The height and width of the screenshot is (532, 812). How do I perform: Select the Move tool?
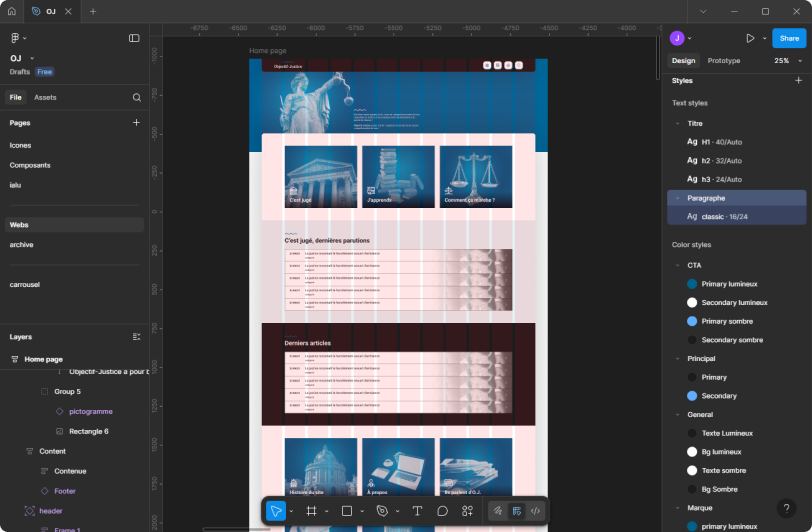pyautogui.click(x=276, y=511)
